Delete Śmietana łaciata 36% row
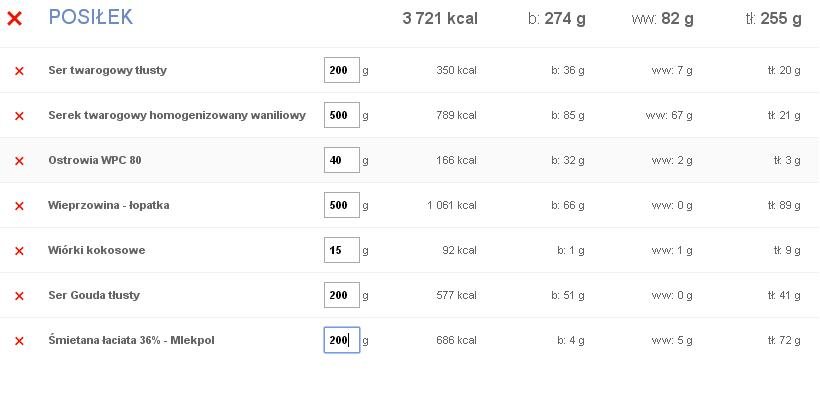The width and height of the screenshot is (820, 404). pos(19,341)
